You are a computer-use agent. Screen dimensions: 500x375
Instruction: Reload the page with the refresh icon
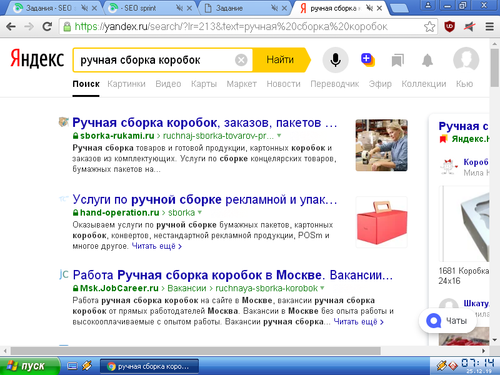click(x=47, y=26)
